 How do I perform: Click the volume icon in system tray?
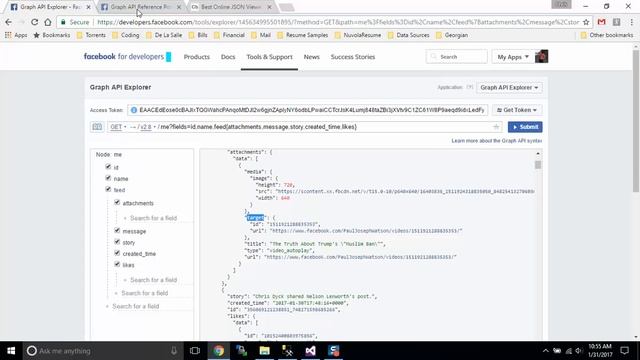pos(578,351)
